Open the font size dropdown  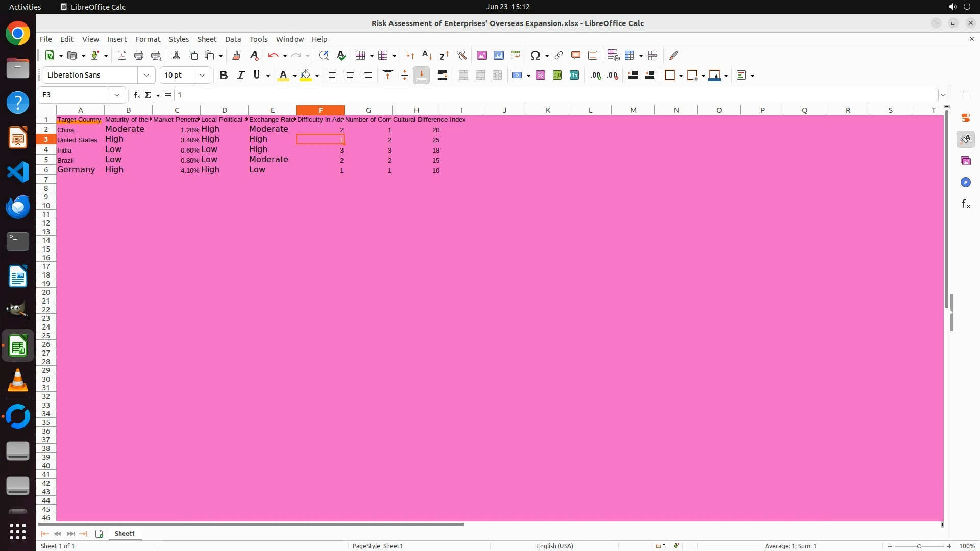point(202,76)
